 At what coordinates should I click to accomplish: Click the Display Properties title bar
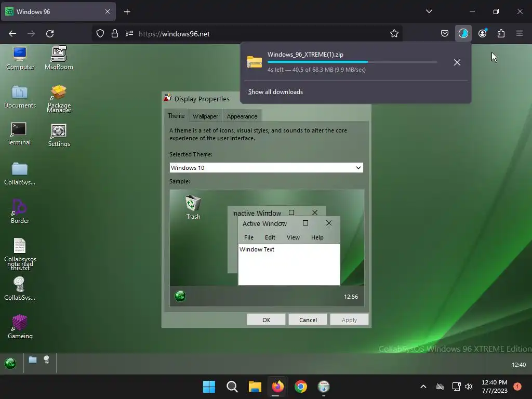(x=201, y=99)
